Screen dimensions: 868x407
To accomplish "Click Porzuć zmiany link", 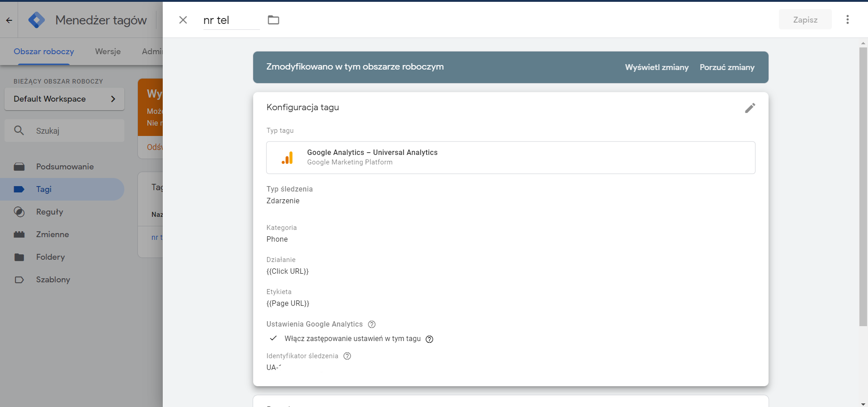I will coord(727,67).
